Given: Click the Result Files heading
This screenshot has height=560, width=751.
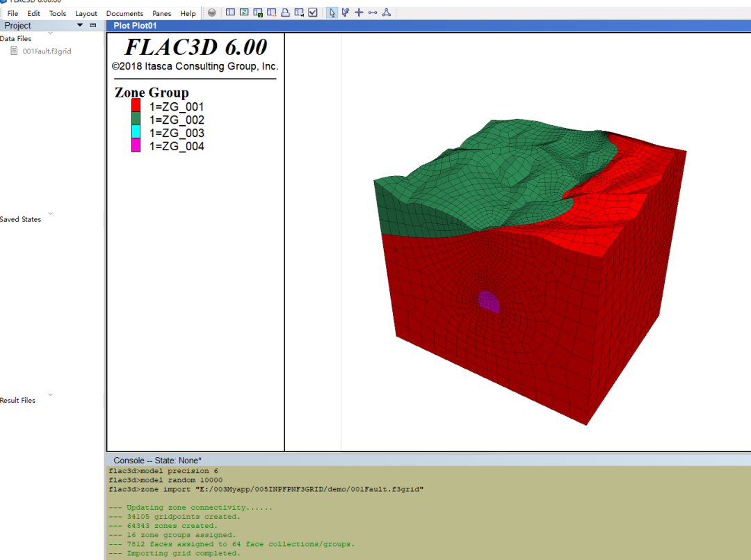Looking at the screenshot, I should click(x=17, y=400).
